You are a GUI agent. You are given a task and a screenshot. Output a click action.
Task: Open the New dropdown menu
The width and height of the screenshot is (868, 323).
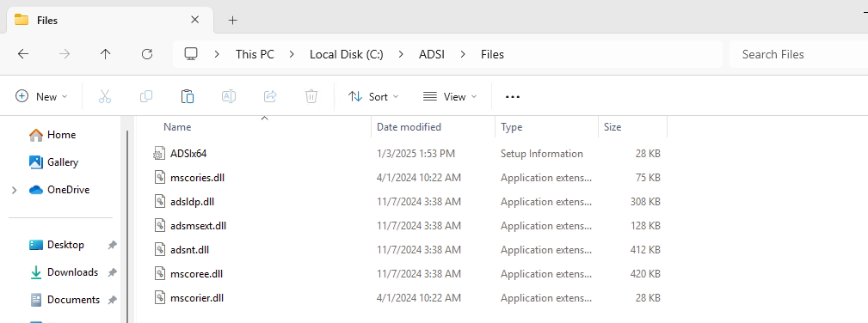click(41, 96)
